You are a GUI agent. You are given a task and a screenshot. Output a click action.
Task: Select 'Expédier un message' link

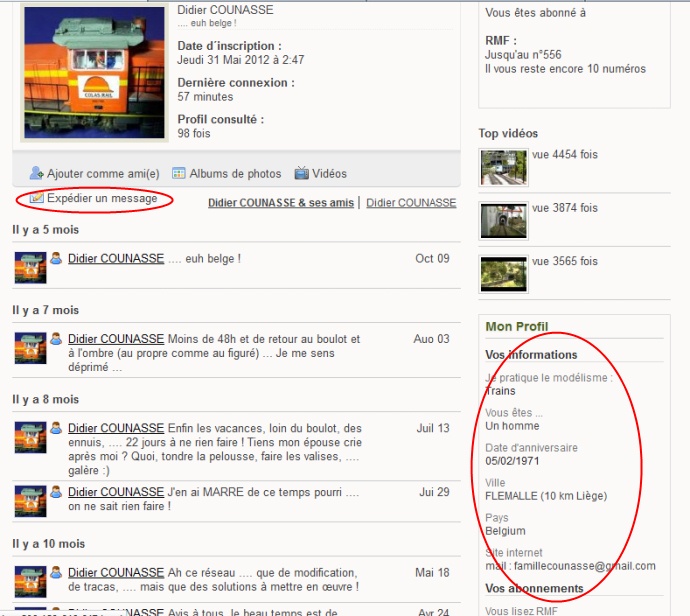coord(102,199)
